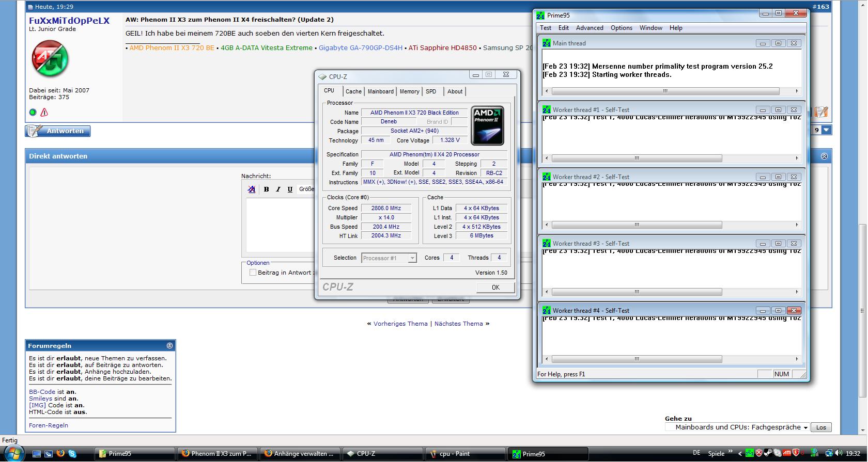Click Steam icon in system tray
Viewport: 868px width, 462px height.
point(768,453)
